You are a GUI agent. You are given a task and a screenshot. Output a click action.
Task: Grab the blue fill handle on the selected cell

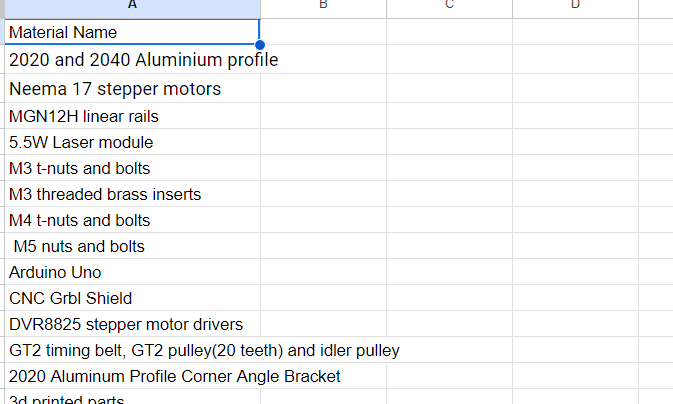[260, 45]
